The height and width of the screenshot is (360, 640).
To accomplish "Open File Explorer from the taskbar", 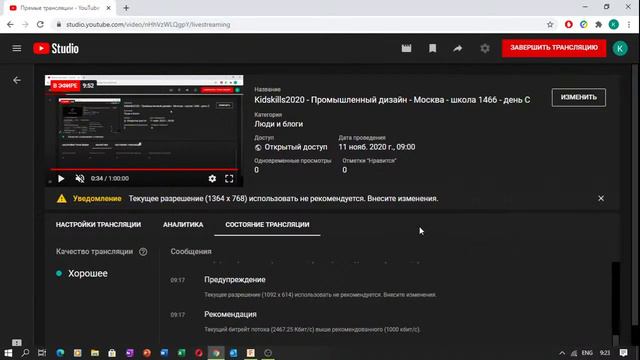I will click(95, 353).
